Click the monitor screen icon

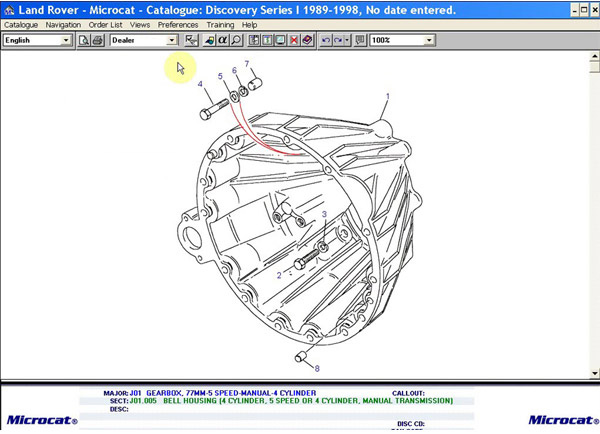click(280, 40)
